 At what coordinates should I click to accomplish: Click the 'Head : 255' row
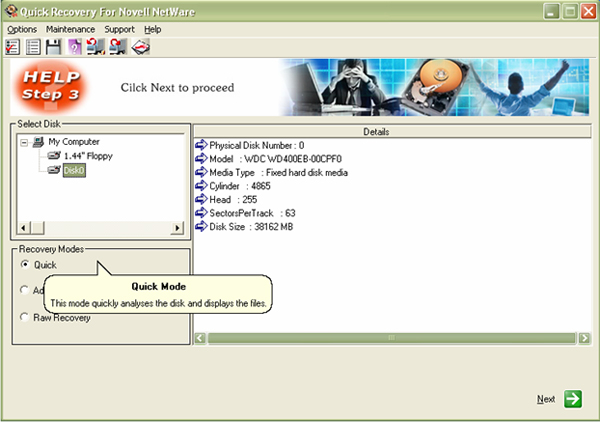tap(226, 200)
